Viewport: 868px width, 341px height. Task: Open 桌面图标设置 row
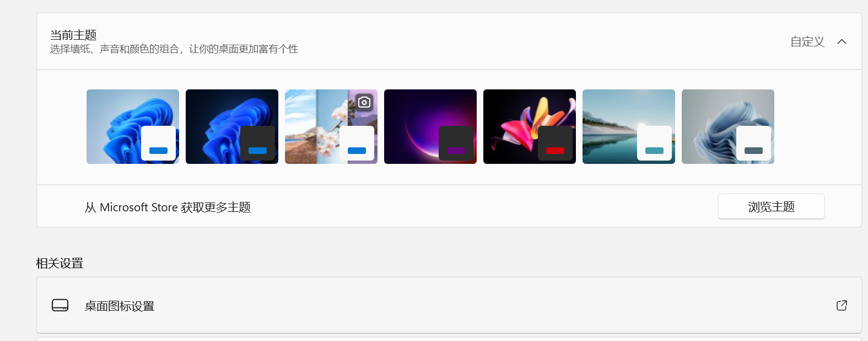pos(449,305)
